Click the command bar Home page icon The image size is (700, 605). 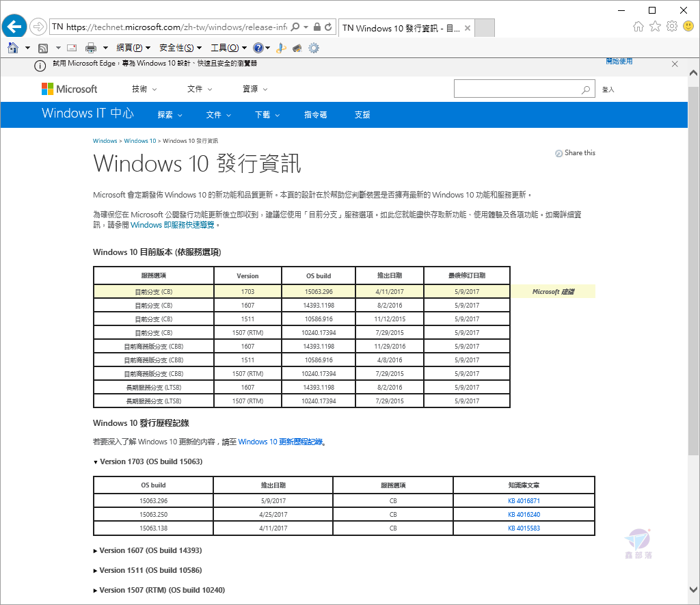(13, 48)
